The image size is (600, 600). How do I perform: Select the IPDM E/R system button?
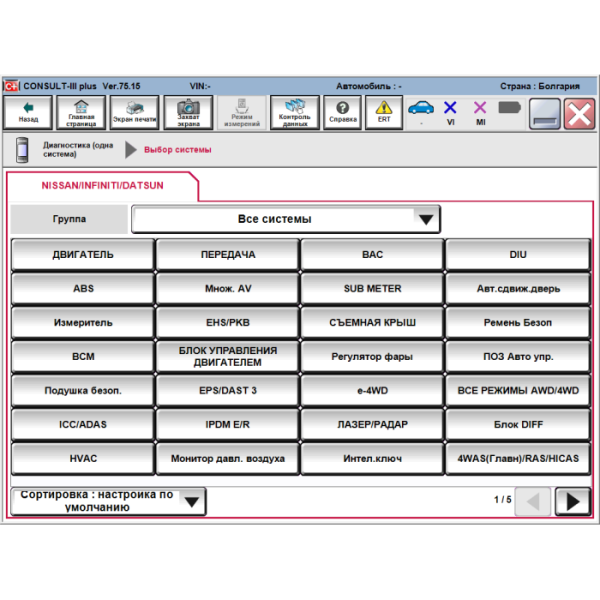227,425
